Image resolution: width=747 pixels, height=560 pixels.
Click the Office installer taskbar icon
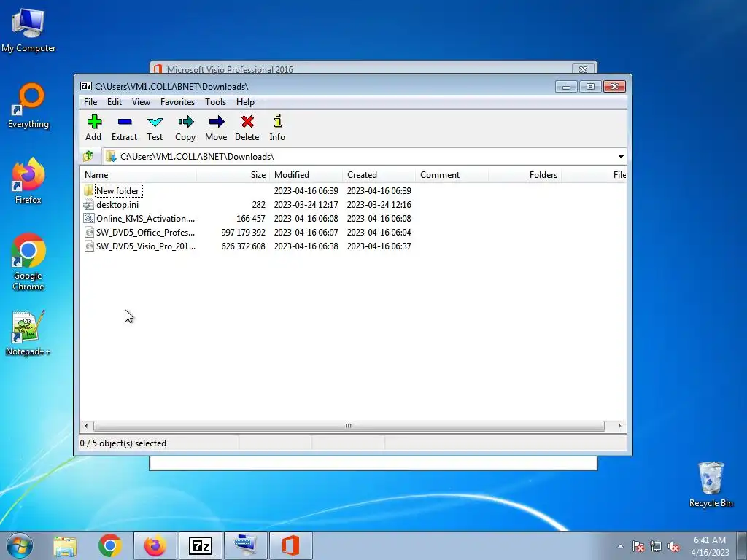(290, 545)
